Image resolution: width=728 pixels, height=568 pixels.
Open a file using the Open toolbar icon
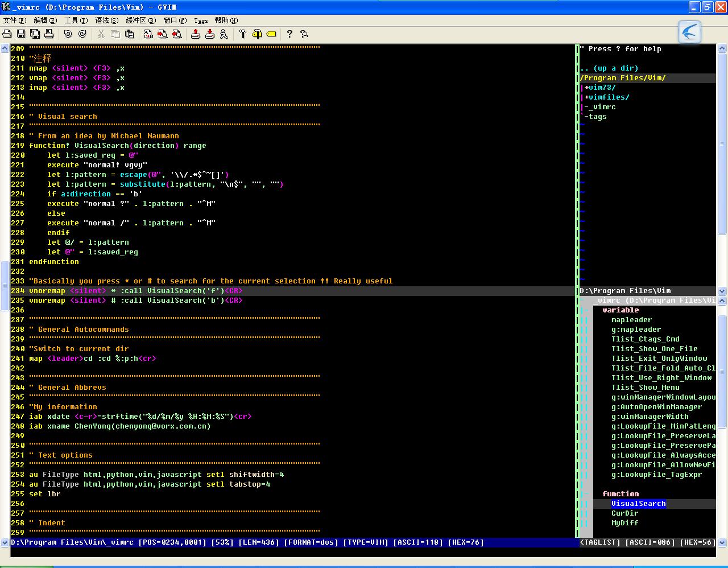pos(7,34)
